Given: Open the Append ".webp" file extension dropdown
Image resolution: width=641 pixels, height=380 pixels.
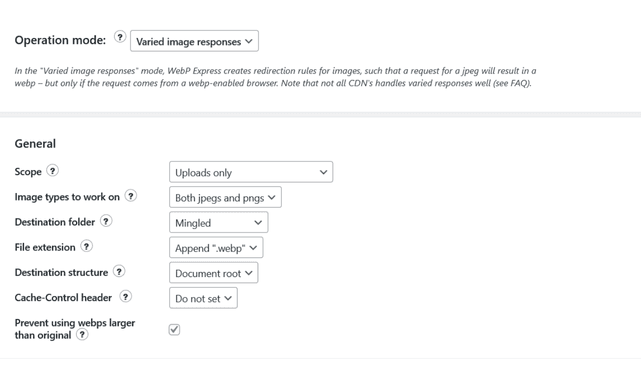Looking at the screenshot, I should (x=216, y=248).
